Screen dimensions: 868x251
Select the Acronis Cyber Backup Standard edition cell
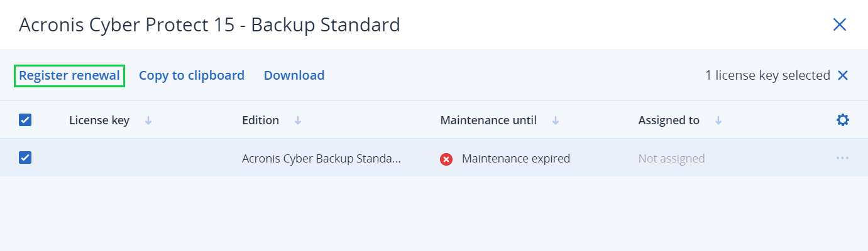[x=321, y=159]
